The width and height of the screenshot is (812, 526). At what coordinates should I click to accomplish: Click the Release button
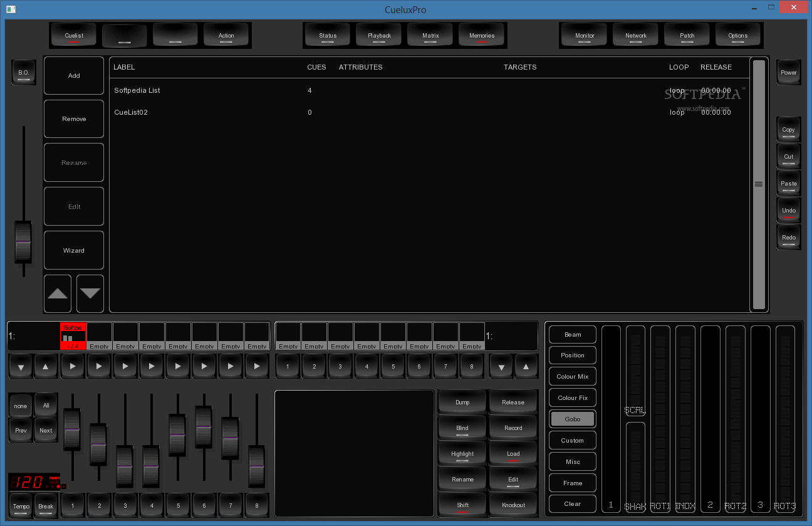click(x=513, y=402)
